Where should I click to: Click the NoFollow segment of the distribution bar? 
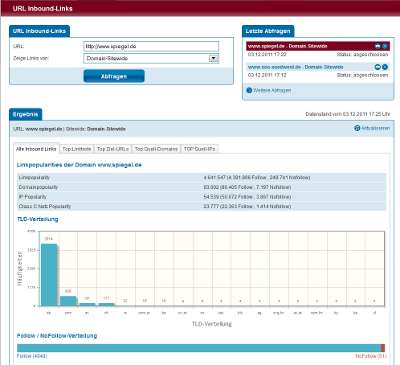click(x=383, y=348)
